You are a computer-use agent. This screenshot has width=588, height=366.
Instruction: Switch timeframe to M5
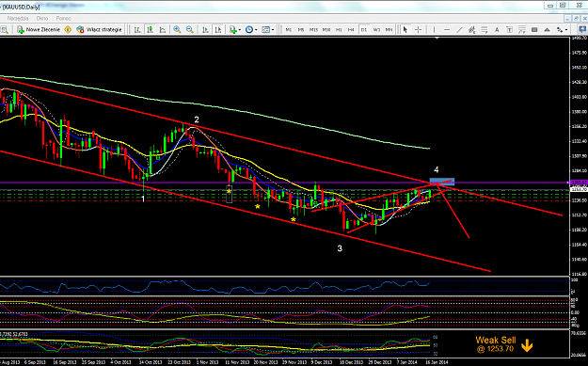coord(301,29)
